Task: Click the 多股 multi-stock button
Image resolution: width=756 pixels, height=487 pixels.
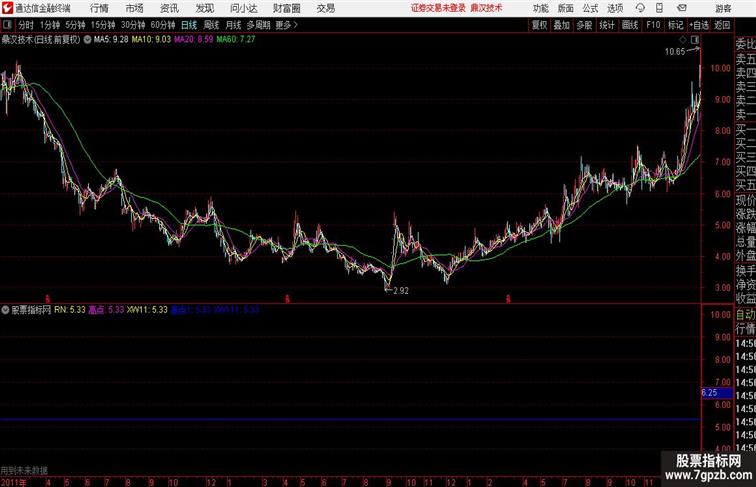Action: point(584,25)
